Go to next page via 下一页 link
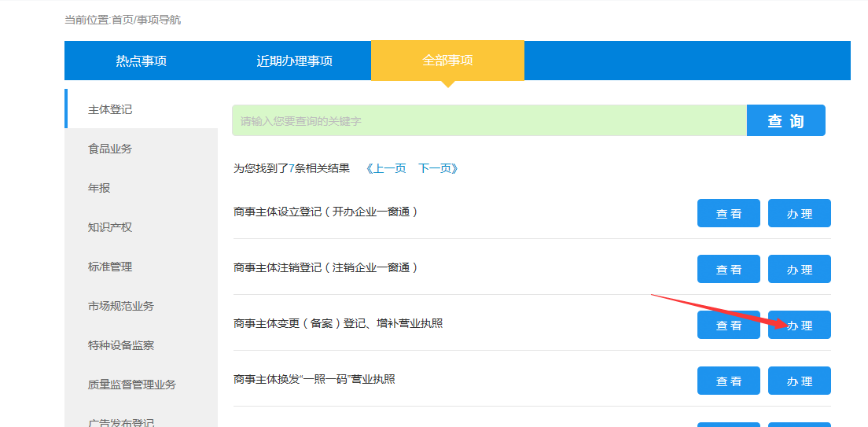Viewport: 868px width, 427px height. (438, 168)
